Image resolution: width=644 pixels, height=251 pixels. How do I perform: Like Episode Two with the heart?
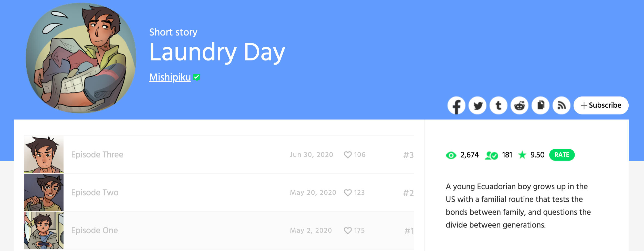click(348, 193)
